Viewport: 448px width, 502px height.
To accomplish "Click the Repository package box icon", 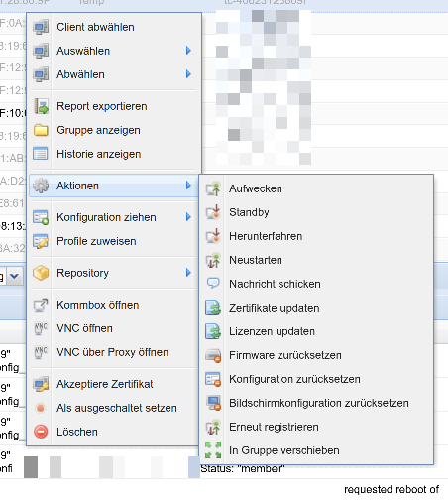I will (x=41, y=273).
